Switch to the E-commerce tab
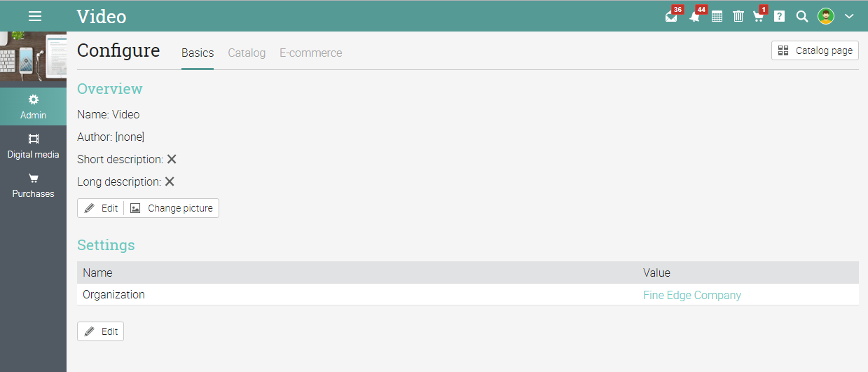This screenshot has height=372, width=868. (x=311, y=53)
